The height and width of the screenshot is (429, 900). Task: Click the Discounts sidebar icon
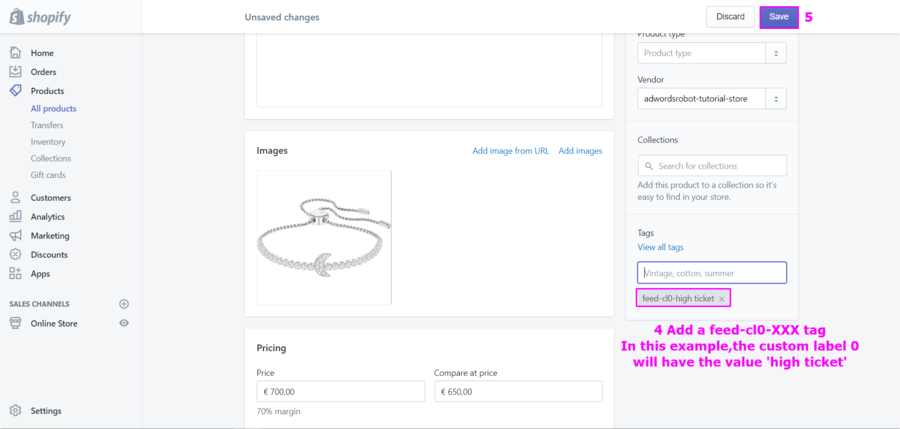point(15,255)
